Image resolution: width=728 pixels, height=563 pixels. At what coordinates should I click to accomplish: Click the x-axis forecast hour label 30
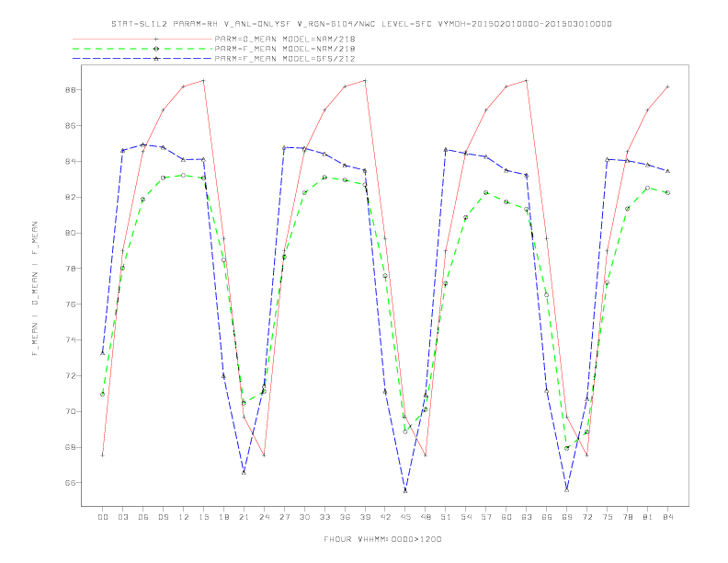(x=304, y=517)
